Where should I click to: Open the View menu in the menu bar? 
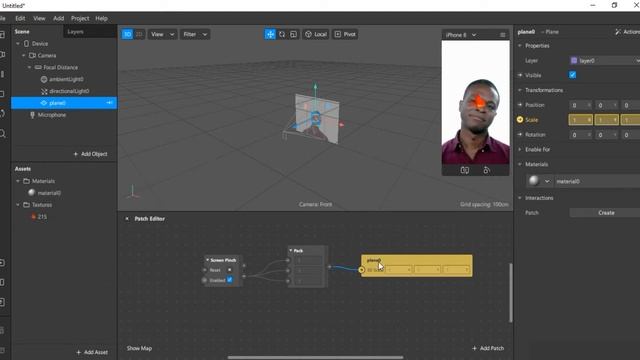39,18
